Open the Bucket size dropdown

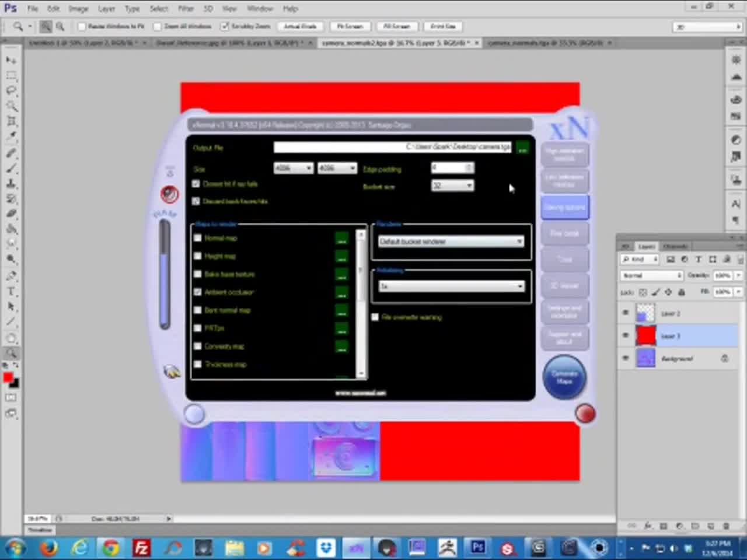click(x=452, y=185)
